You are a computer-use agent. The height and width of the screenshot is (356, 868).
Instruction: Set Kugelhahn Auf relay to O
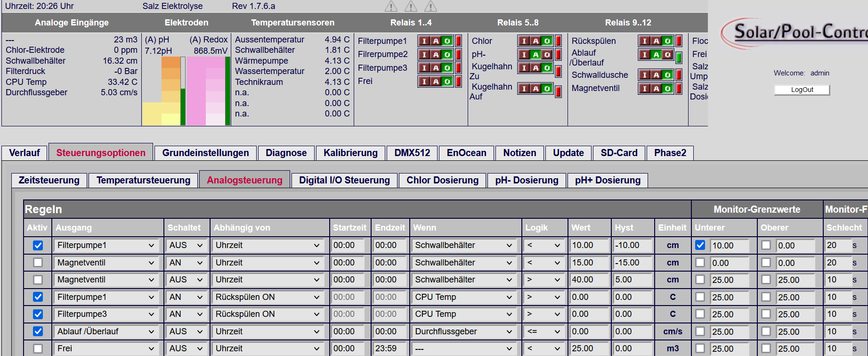tap(547, 88)
